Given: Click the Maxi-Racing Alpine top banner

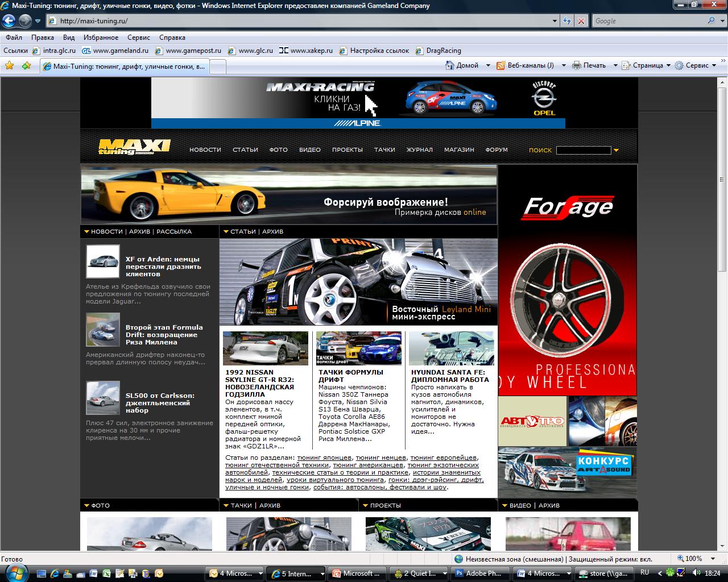Looking at the screenshot, I should pyautogui.click(x=358, y=103).
